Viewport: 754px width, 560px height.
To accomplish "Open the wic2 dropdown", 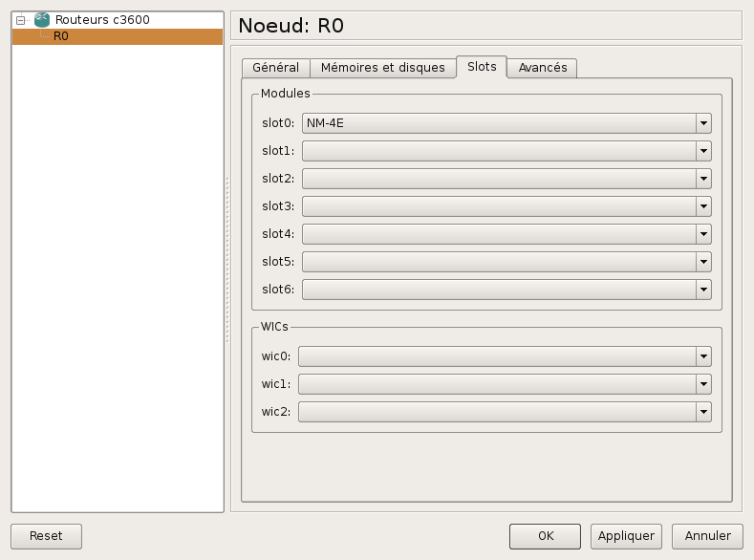I will [505, 412].
